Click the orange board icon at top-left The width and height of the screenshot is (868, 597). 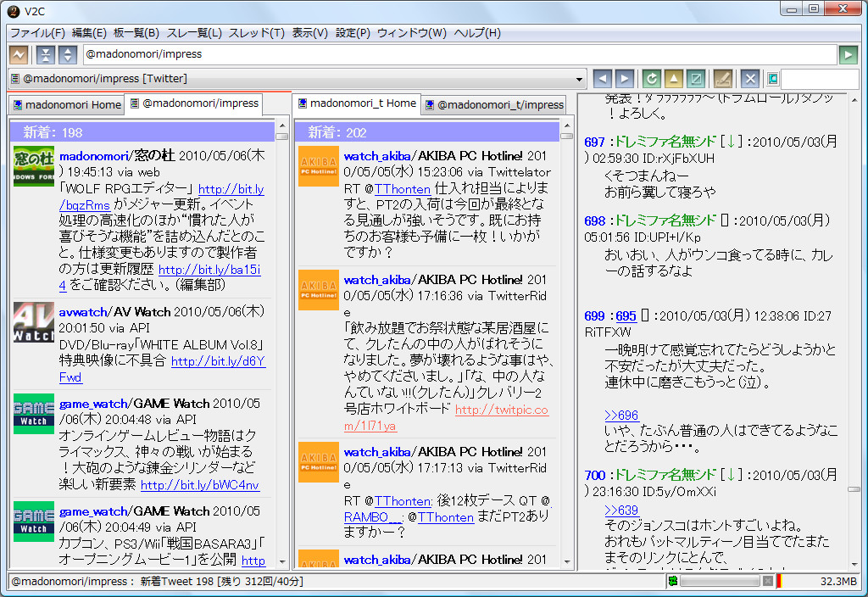17,53
